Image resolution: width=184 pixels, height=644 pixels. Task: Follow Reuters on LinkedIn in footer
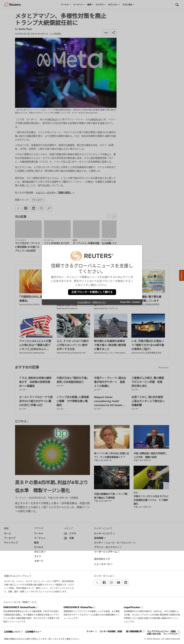pos(126,583)
